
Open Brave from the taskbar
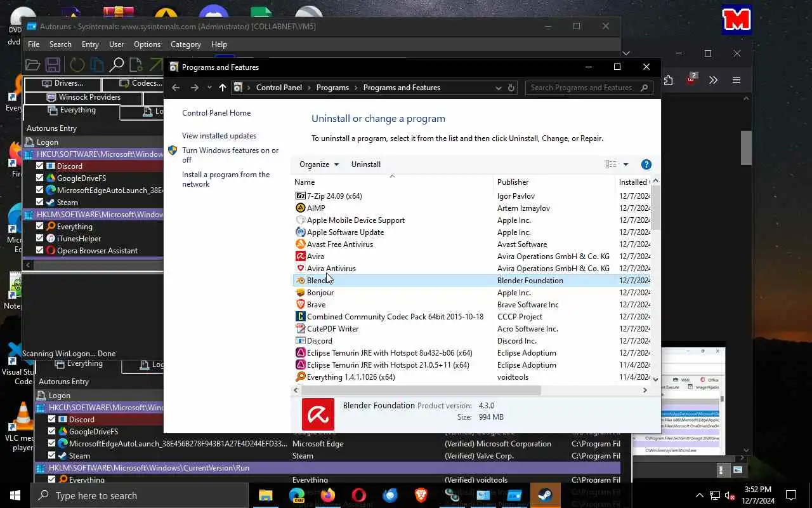[421, 495]
